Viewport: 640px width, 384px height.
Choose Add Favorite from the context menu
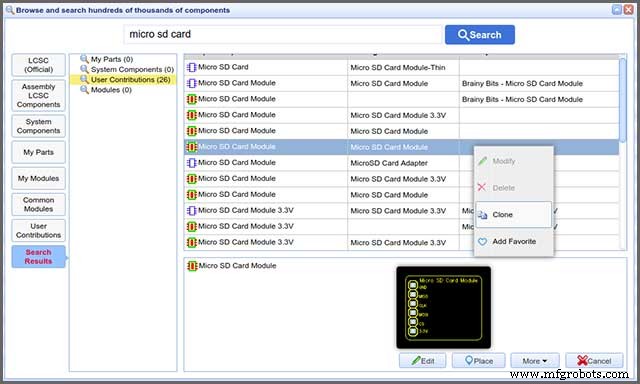[x=513, y=242]
